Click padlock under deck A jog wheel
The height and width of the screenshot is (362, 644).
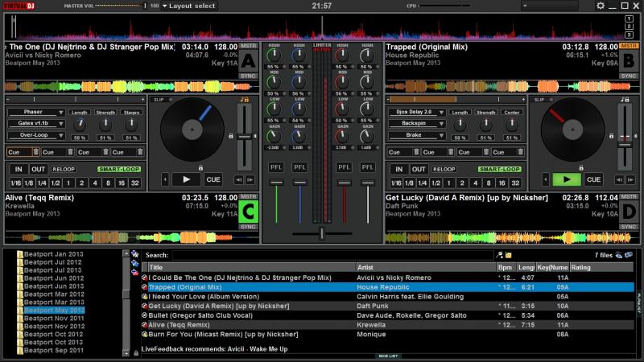click(x=200, y=168)
